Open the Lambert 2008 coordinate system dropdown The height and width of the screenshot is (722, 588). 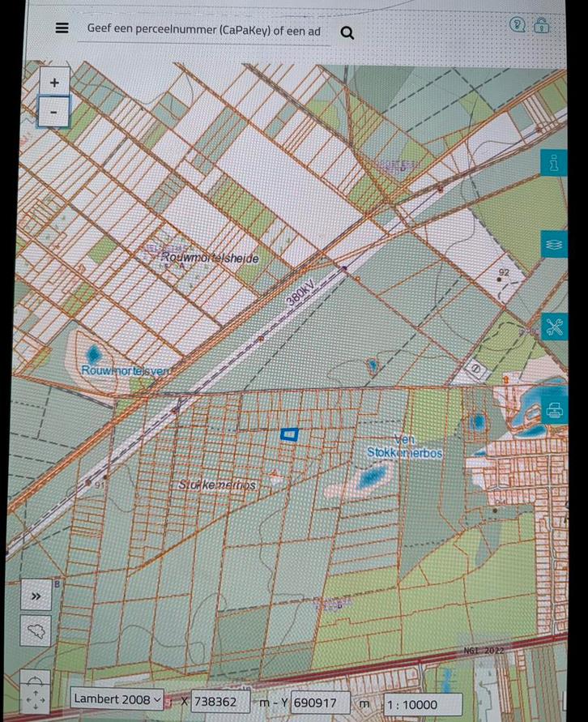[x=117, y=699]
